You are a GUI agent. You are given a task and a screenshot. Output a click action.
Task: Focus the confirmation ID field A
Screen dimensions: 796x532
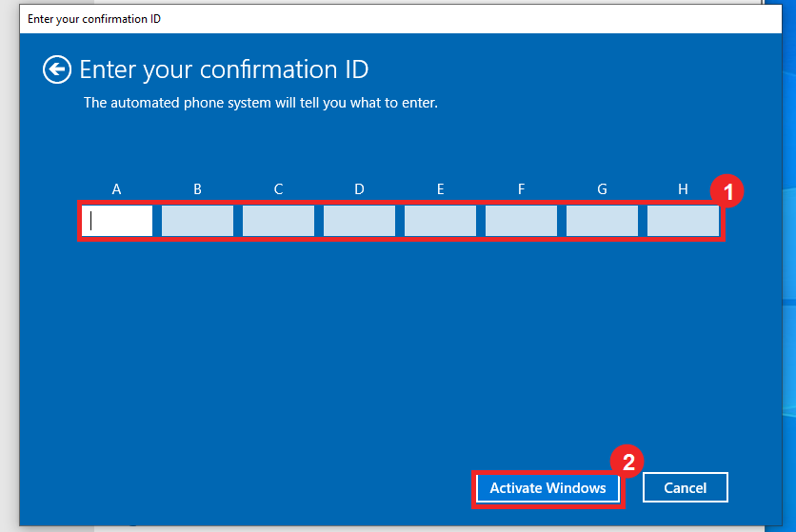click(x=117, y=221)
